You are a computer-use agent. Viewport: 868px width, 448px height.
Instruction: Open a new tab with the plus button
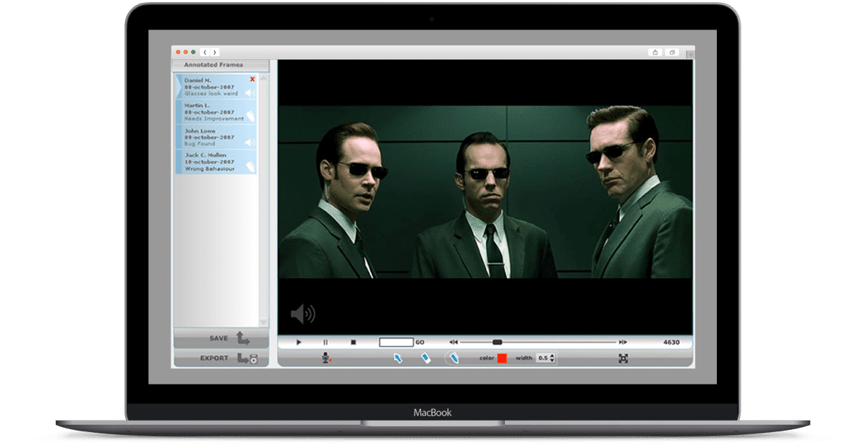point(689,54)
